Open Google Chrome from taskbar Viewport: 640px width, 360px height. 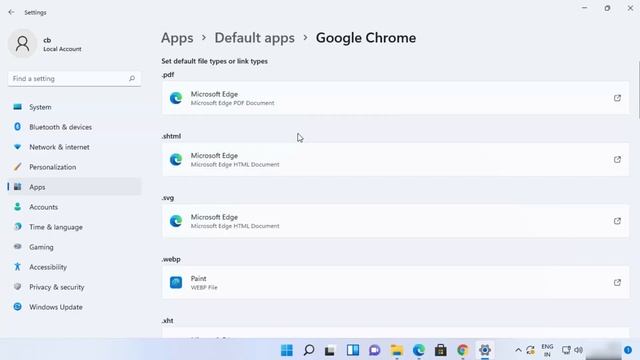click(463, 350)
